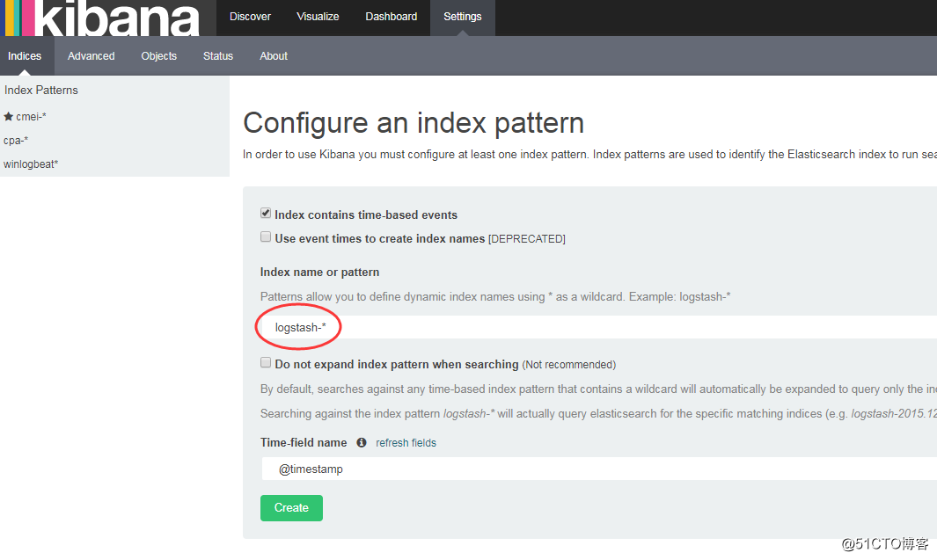937x560 pixels.
Task: Select the cmei-* index pattern
Action: point(31,116)
